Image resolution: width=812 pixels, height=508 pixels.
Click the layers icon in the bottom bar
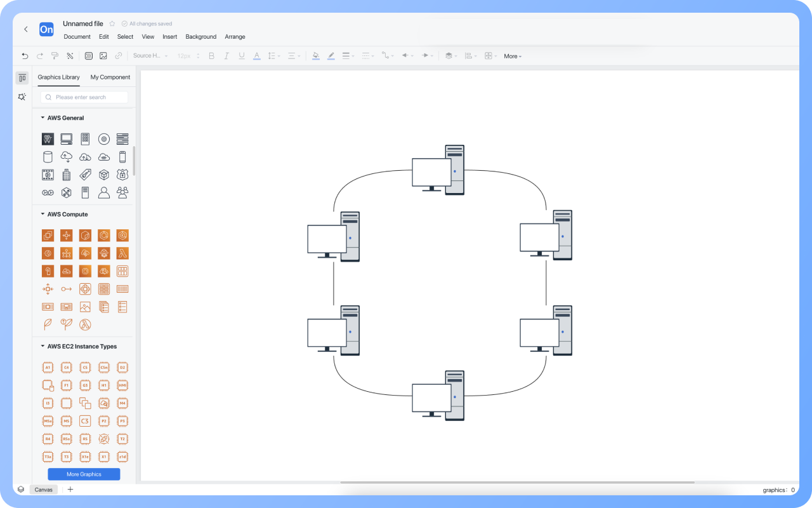pos(21,490)
